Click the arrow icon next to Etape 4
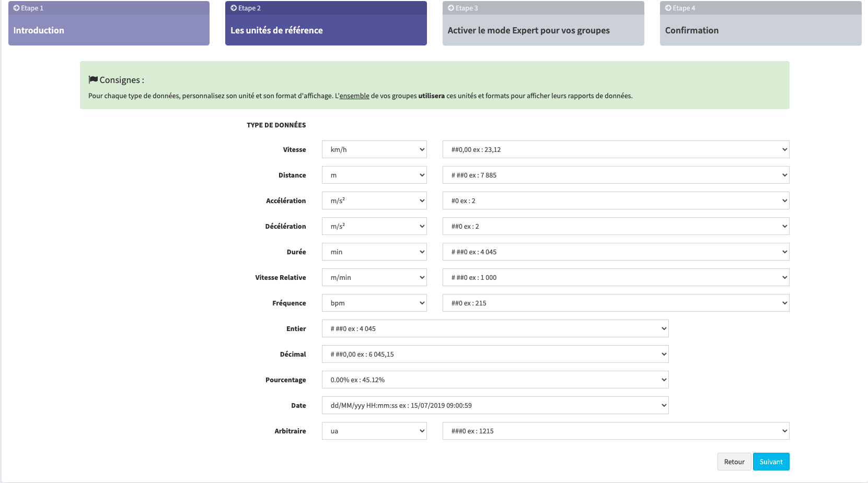Image resolution: width=868 pixels, height=483 pixels. (x=668, y=8)
